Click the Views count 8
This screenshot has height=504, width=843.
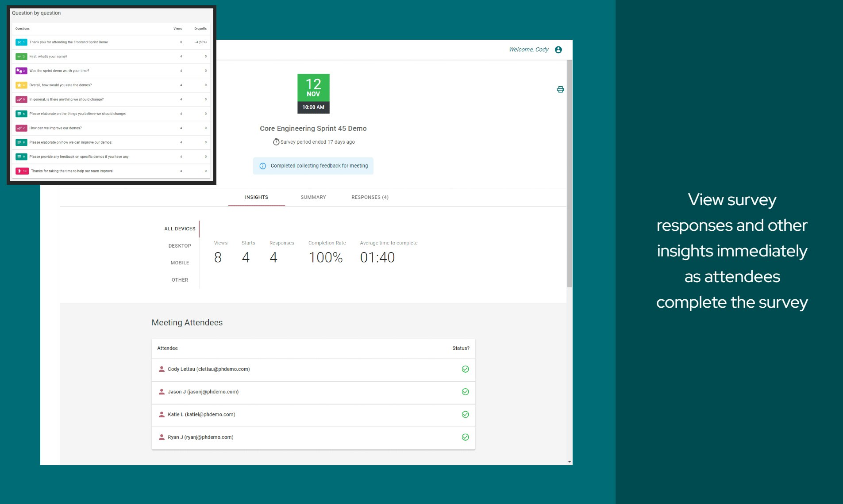(x=218, y=257)
